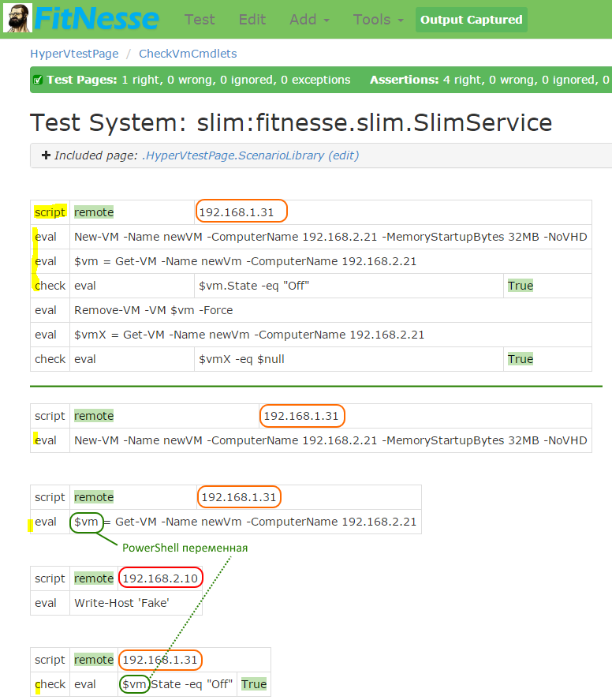Viewport: 612px width, 700px height.
Task: Click the FitNesse logo text
Action: coord(96,19)
